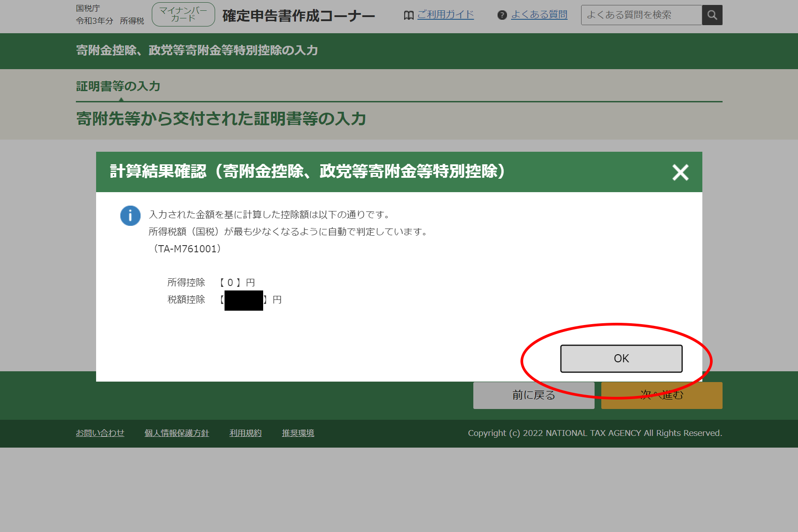Click the 確定申告書作成コーナー title
The width and height of the screenshot is (798, 532).
pos(299,16)
